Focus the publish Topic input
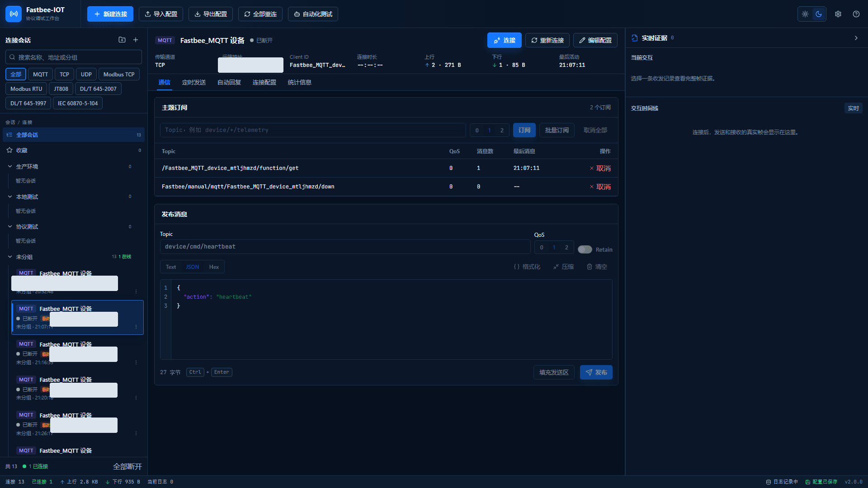Image resolution: width=868 pixels, height=488 pixels. [x=345, y=247]
